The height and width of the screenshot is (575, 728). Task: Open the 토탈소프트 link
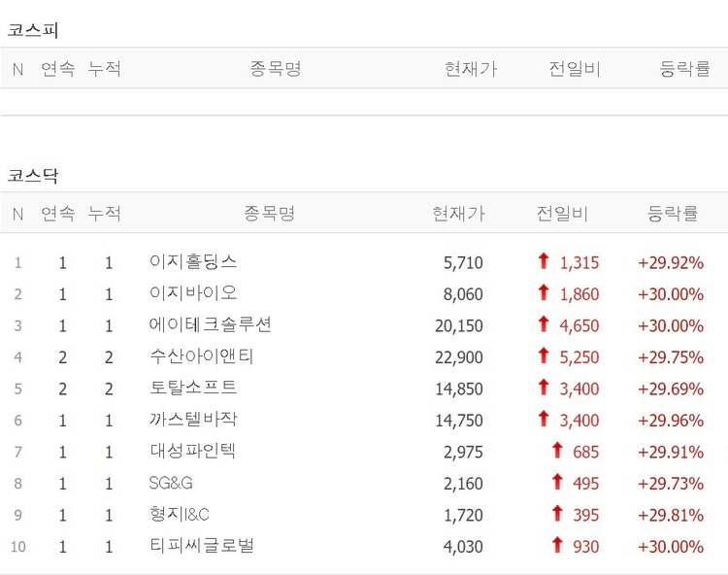tap(193, 388)
